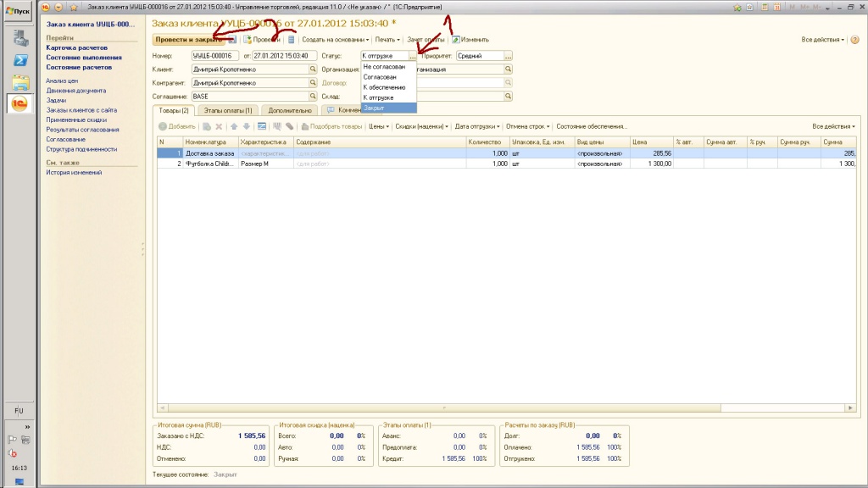The width and height of the screenshot is (868, 488).
Task: Open the calculator icon in title bar
Action: 765,7
